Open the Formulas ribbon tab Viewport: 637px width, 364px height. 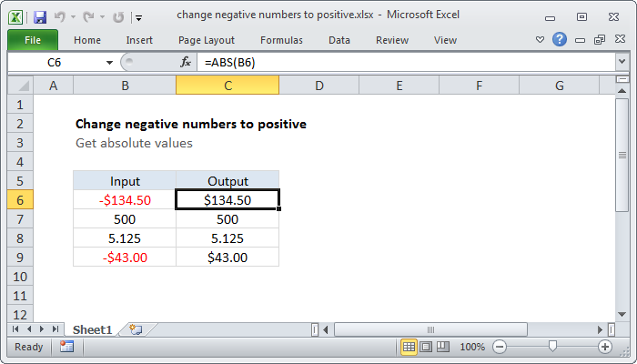(x=281, y=40)
